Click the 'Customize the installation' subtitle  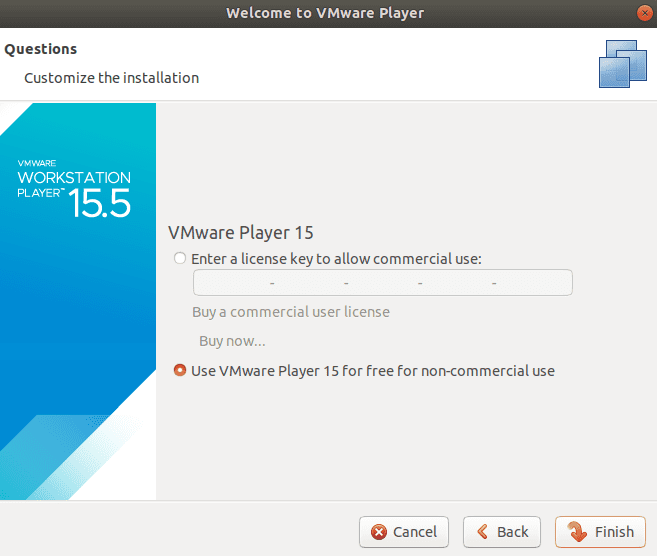click(111, 78)
